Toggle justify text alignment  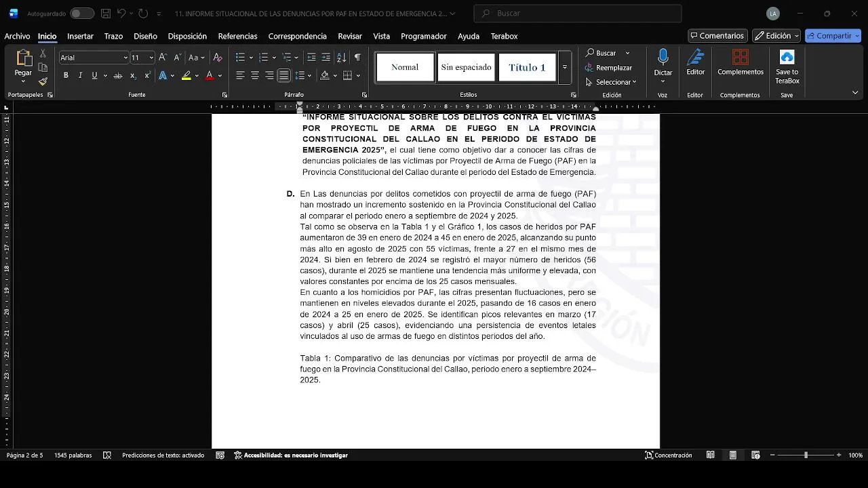tap(284, 75)
